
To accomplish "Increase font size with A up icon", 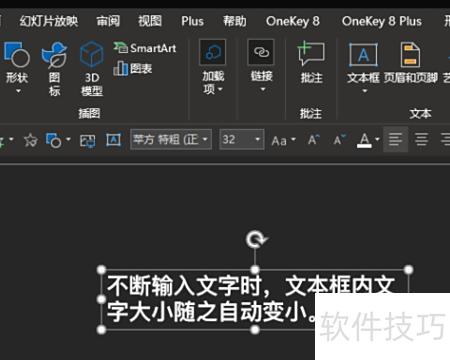I will 313,140.
